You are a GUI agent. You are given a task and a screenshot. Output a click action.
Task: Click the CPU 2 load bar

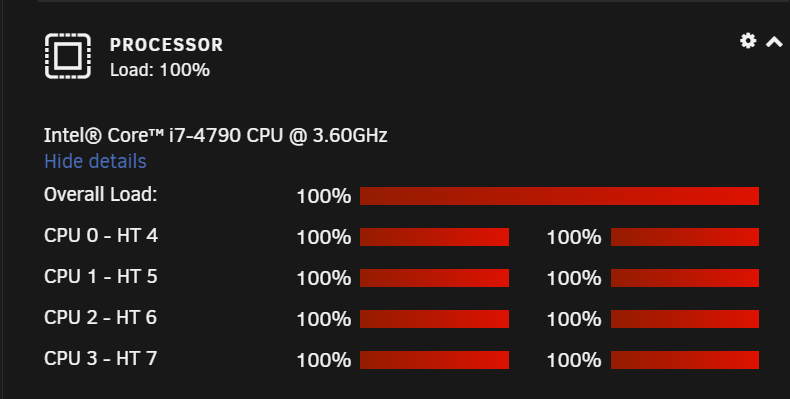click(434, 319)
